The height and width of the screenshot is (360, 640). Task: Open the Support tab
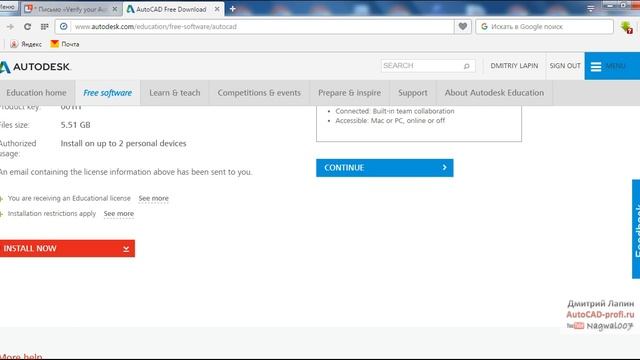click(x=413, y=93)
